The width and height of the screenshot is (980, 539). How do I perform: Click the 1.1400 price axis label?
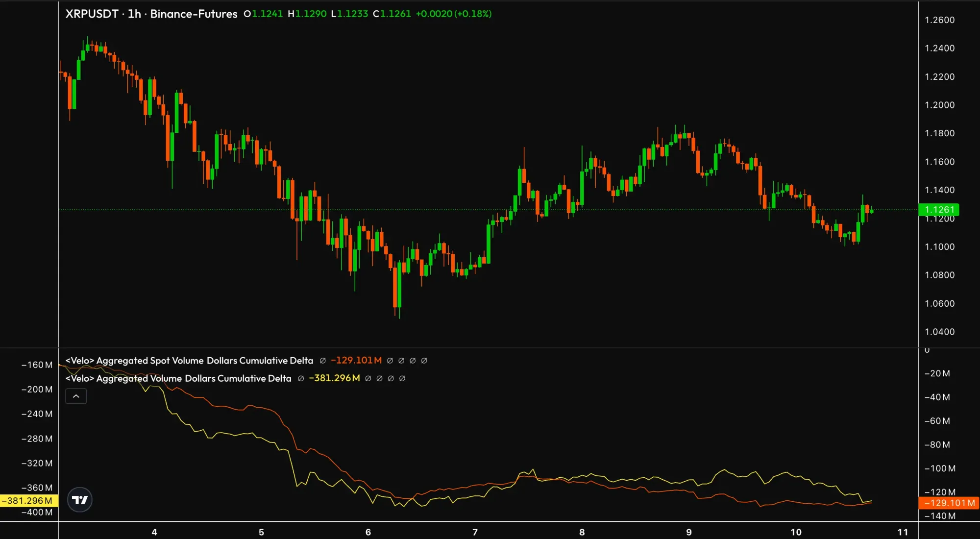[x=939, y=190]
